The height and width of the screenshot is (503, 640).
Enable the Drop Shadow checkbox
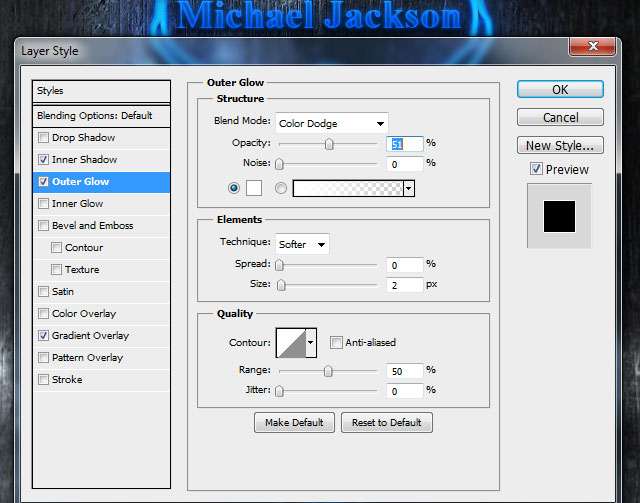click(43, 138)
